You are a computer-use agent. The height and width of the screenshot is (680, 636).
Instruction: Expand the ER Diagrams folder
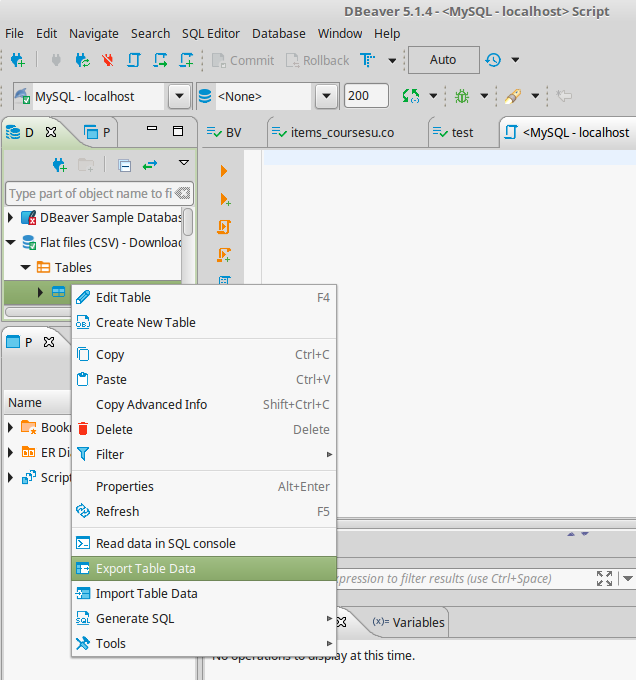point(11,453)
